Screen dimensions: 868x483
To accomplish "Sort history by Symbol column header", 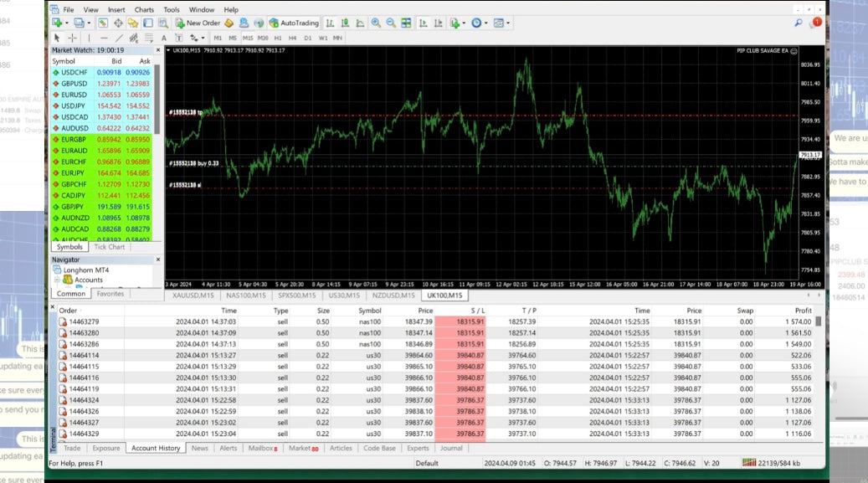I will [x=369, y=311].
